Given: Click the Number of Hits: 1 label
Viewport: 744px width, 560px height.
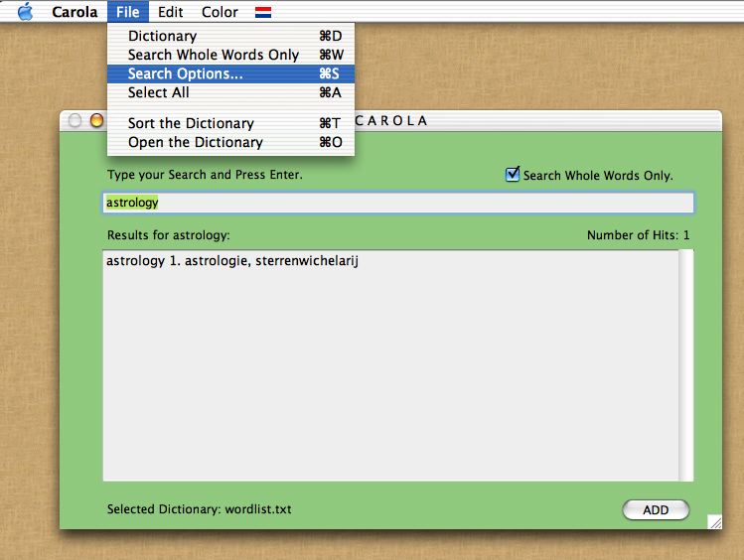Looking at the screenshot, I should tap(638, 235).
